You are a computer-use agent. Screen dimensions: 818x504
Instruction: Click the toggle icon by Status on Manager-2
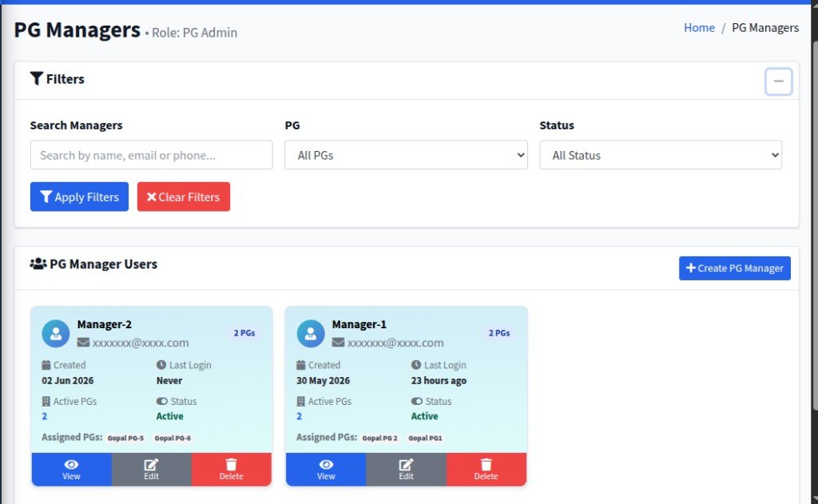click(x=162, y=401)
